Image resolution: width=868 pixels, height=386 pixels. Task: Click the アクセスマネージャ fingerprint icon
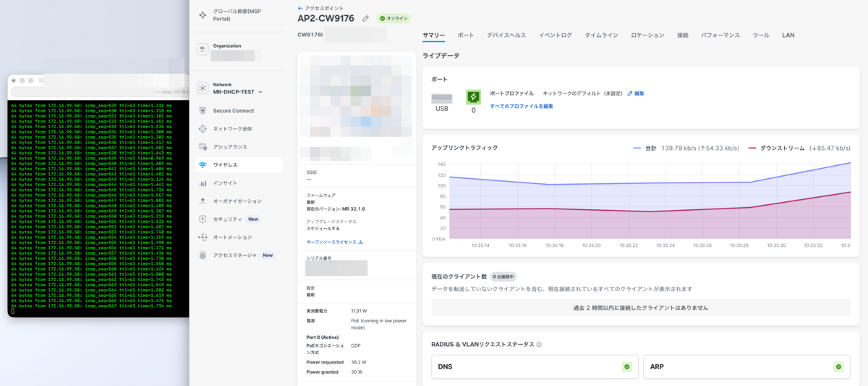click(203, 255)
